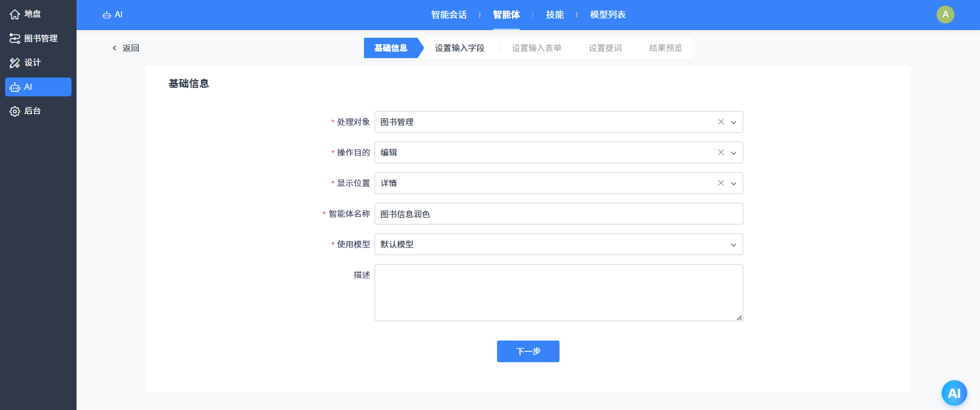Switch to the 智能体 tab
This screenshot has height=410, width=980.
506,15
